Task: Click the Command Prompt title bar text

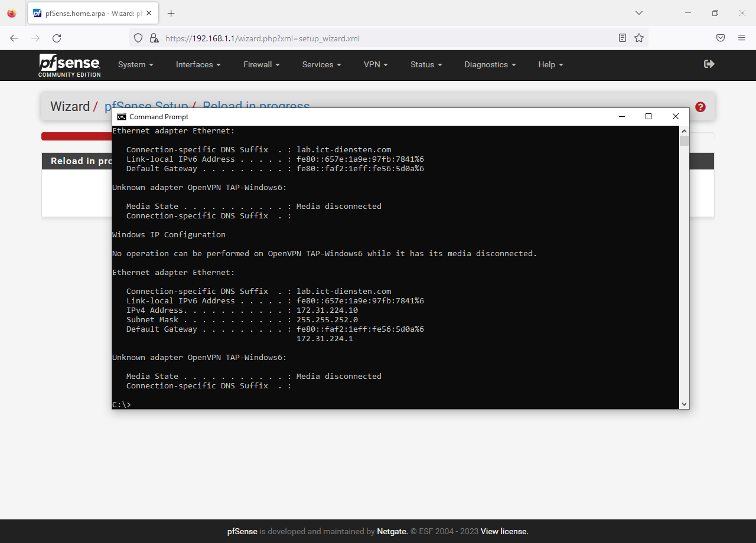Action: coord(159,117)
